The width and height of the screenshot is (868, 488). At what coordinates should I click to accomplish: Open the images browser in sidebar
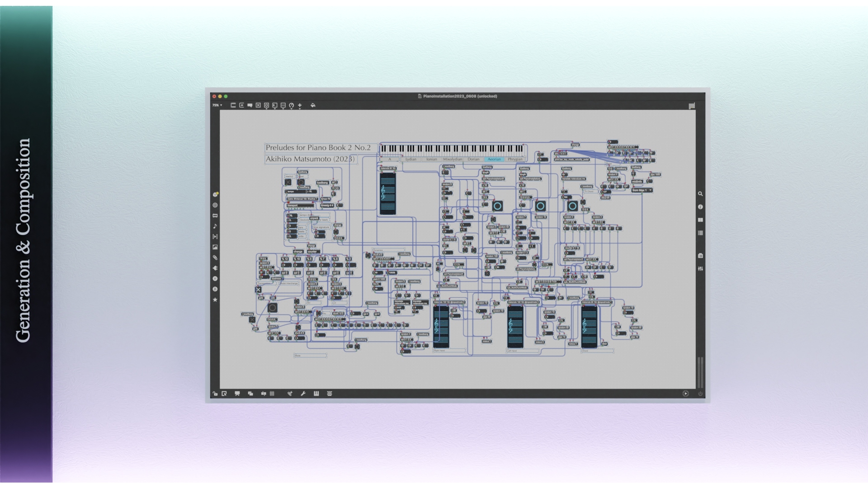point(215,247)
